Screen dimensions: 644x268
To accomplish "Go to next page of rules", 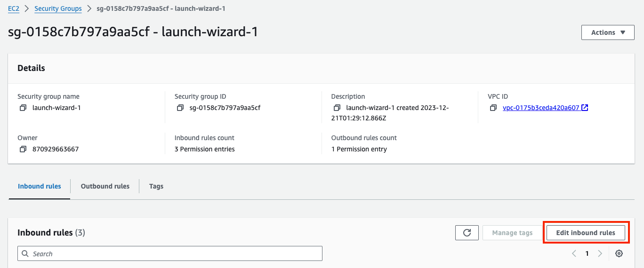I will [600, 253].
